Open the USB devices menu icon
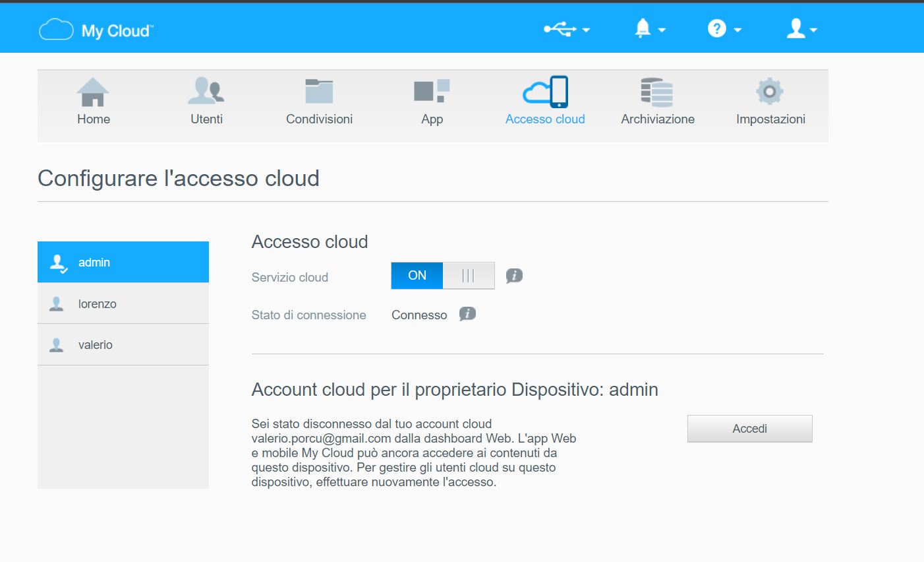This screenshot has height=562, width=924. (560, 29)
